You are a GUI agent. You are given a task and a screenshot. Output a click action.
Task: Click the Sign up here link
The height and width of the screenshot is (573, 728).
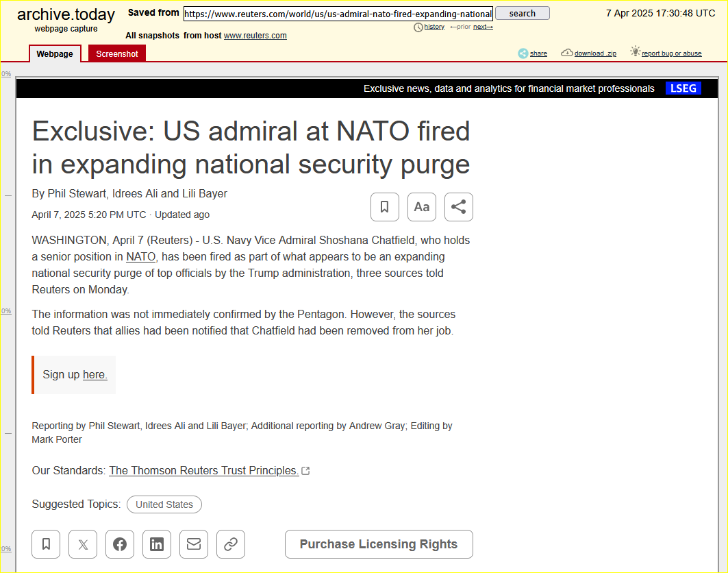coord(95,374)
